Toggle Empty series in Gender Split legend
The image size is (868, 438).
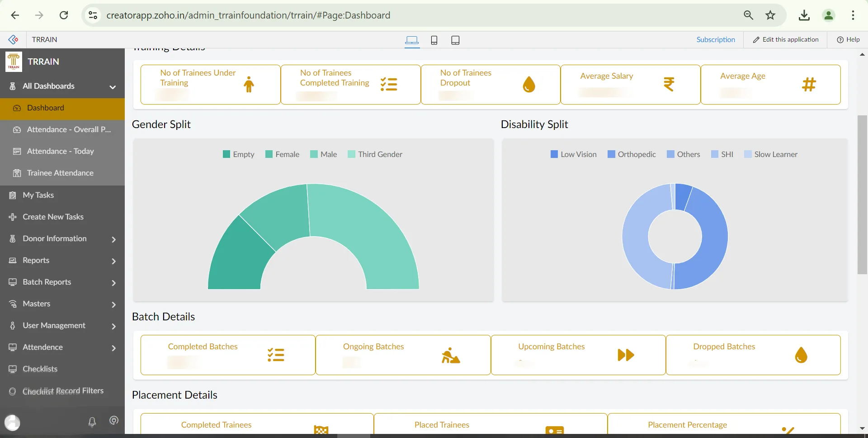point(239,154)
